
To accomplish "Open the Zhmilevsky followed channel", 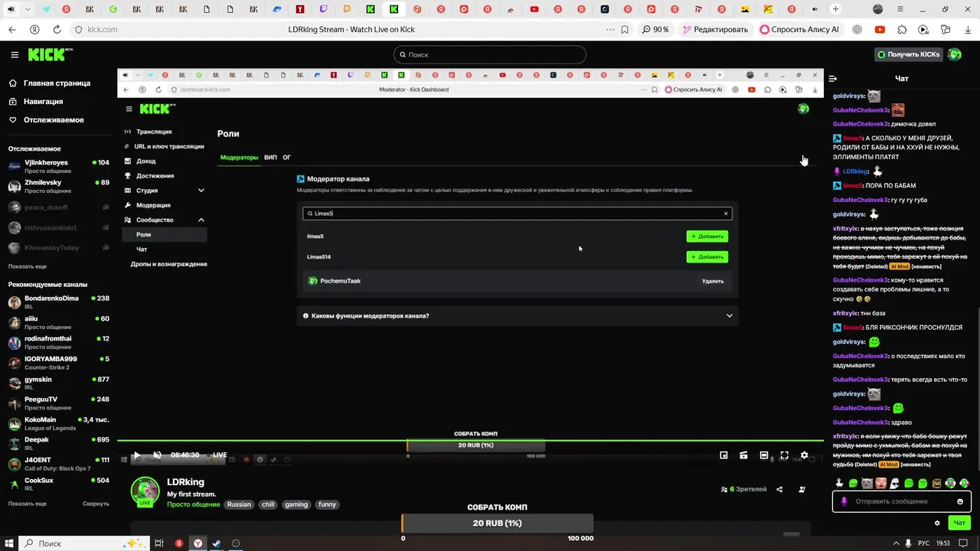I will [x=59, y=186].
